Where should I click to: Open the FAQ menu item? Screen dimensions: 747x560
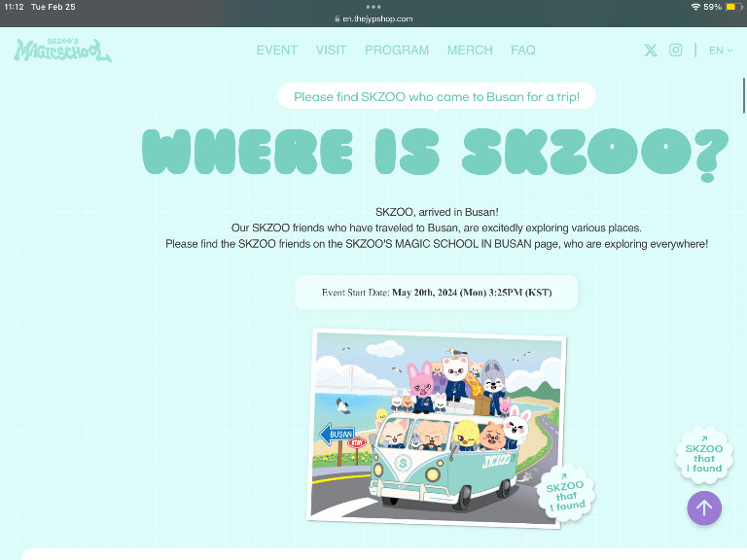tap(523, 50)
